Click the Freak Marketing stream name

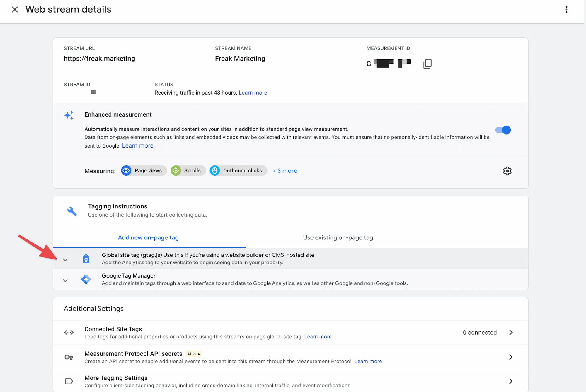click(x=240, y=59)
